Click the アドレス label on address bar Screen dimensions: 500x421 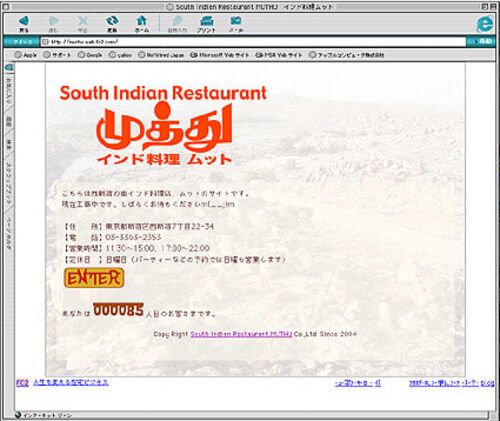[x=22, y=42]
